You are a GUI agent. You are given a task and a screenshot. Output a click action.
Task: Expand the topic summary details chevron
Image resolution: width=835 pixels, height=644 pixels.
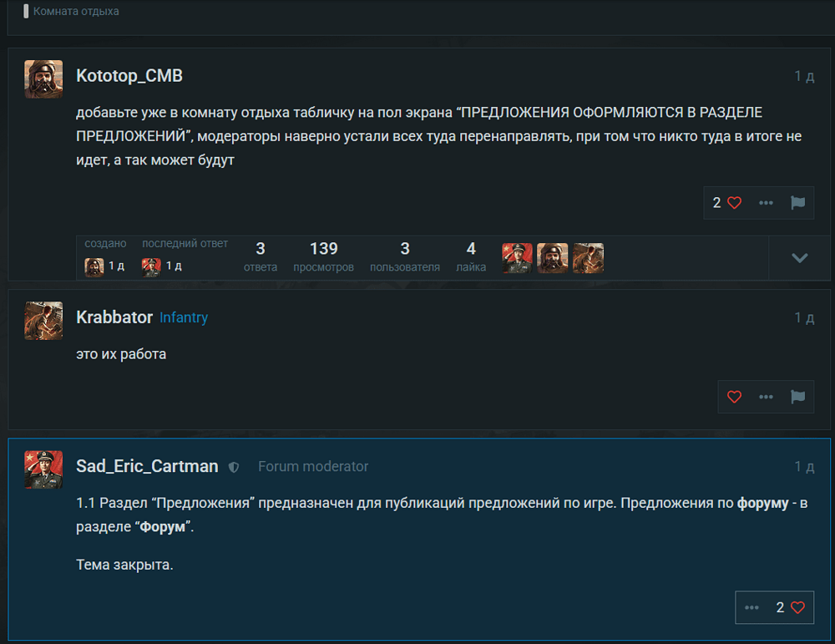(x=799, y=258)
